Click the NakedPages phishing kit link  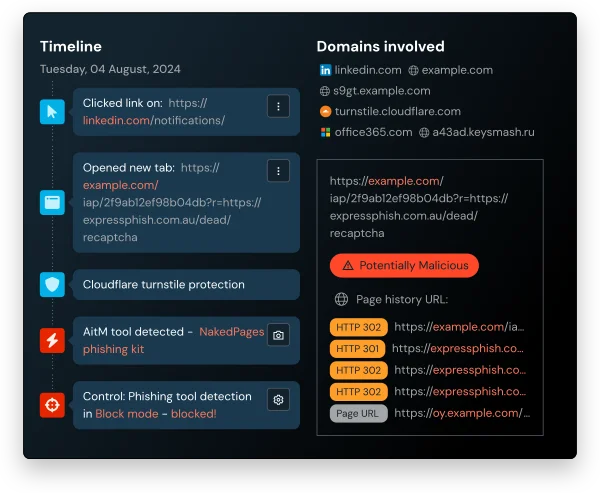click(173, 340)
